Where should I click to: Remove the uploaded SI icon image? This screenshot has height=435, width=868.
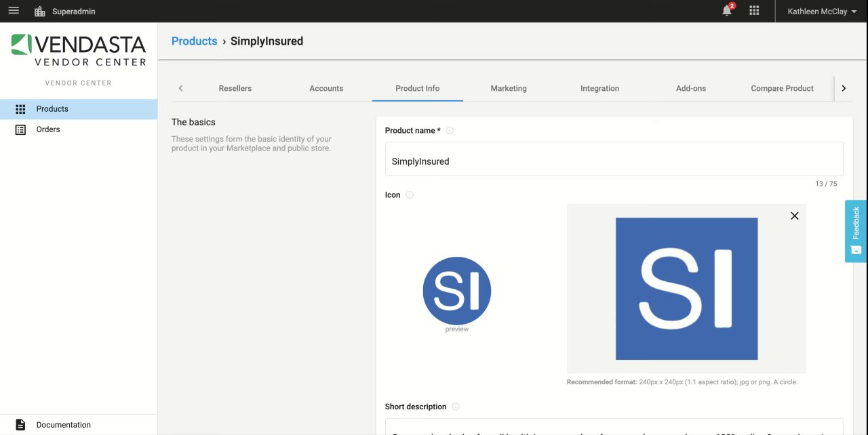tap(795, 216)
